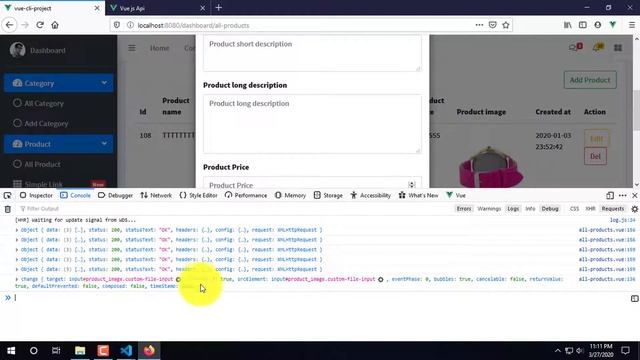640x360 pixels.
Task: Adjust Product Price with the stepper arrows
Action: coord(412,185)
